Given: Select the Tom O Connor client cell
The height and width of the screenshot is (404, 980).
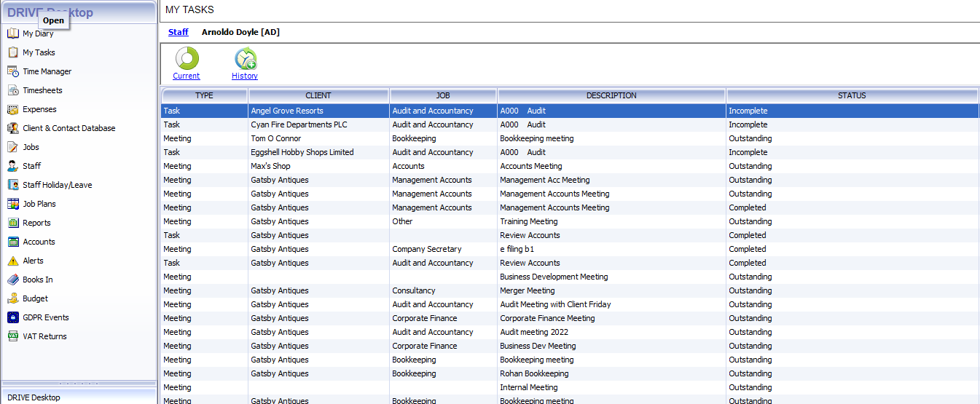Looking at the screenshot, I should click(x=318, y=138).
